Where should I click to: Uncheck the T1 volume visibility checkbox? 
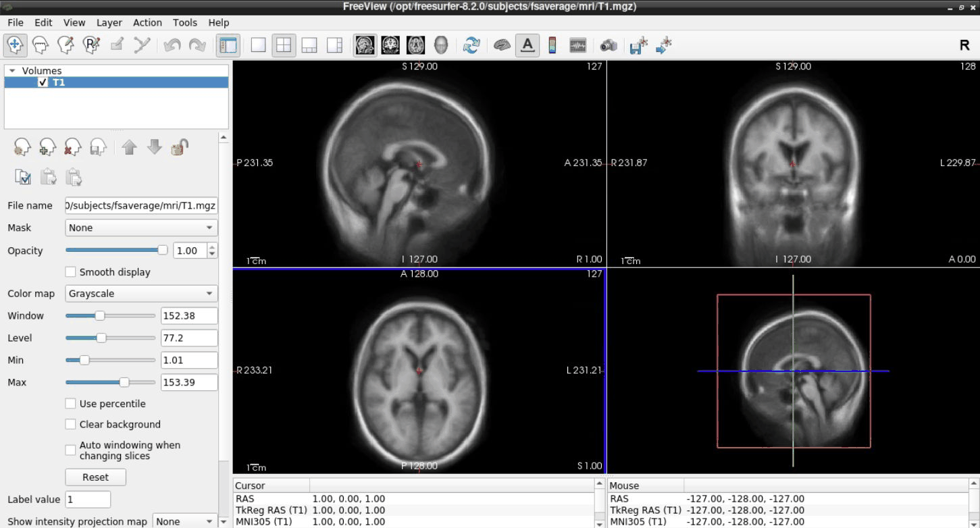(x=43, y=82)
